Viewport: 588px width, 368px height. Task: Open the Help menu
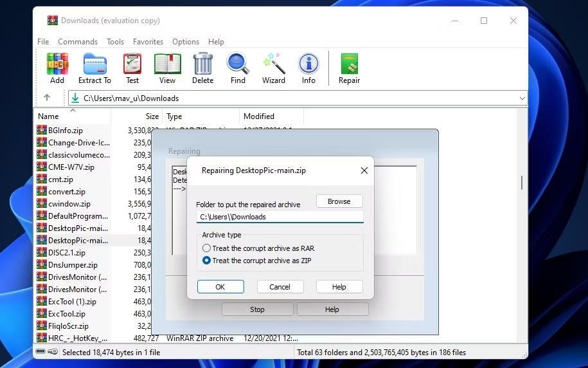point(216,42)
